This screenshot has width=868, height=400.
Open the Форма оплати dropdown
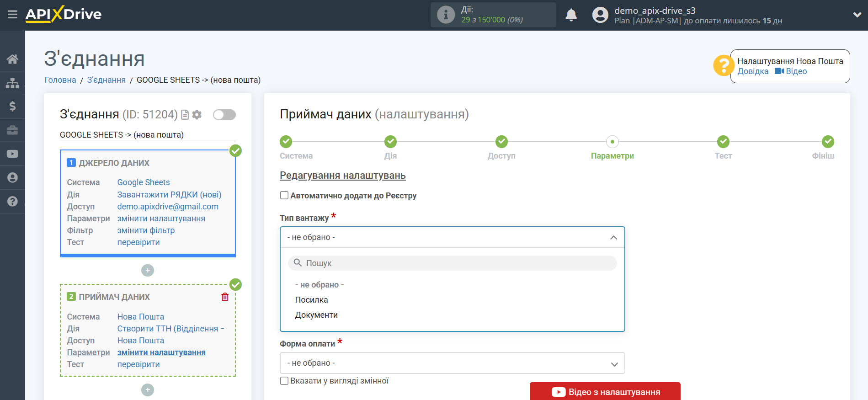pos(452,363)
